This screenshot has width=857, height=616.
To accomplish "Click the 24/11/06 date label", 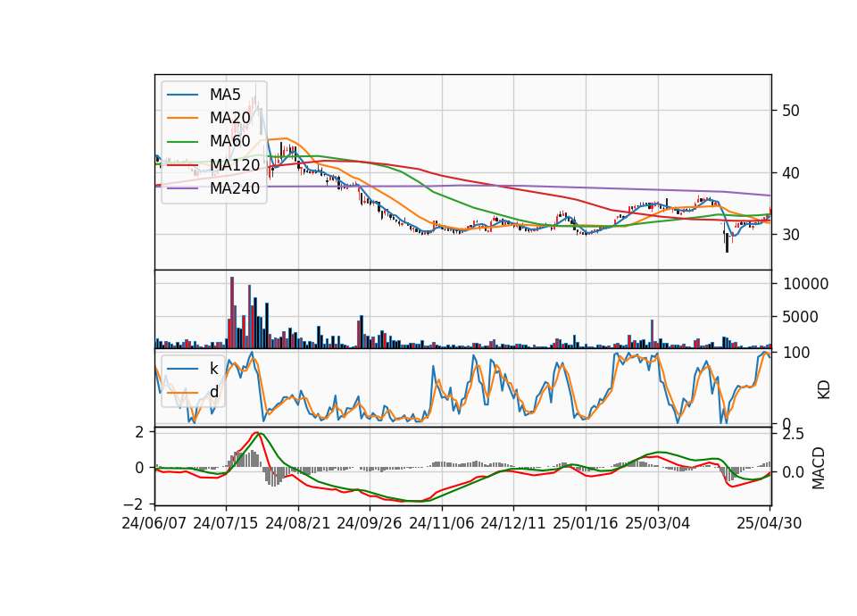I will click(442, 523).
